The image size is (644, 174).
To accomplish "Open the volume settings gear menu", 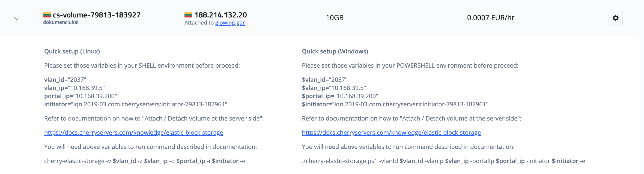I will [x=615, y=18].
